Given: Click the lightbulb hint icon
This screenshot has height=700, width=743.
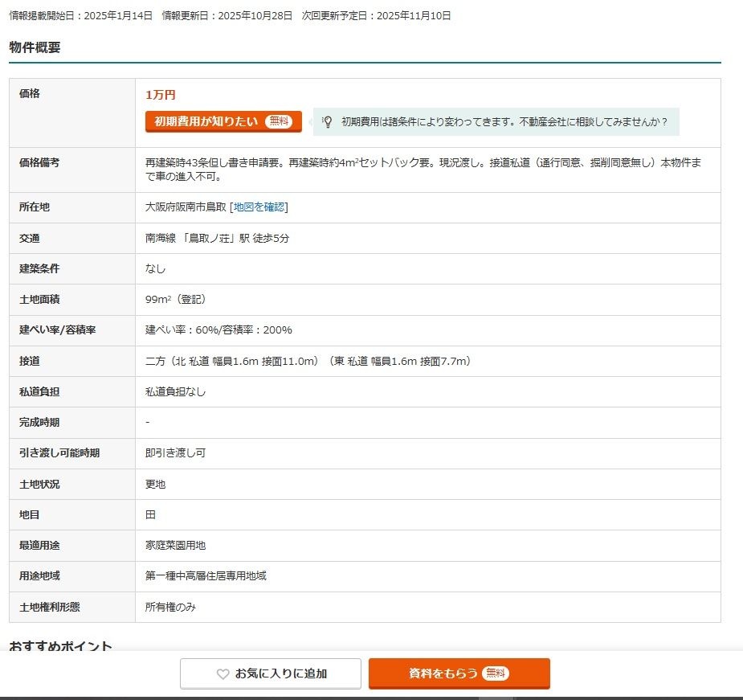Looking at the screenshot, I should (327, 121).
